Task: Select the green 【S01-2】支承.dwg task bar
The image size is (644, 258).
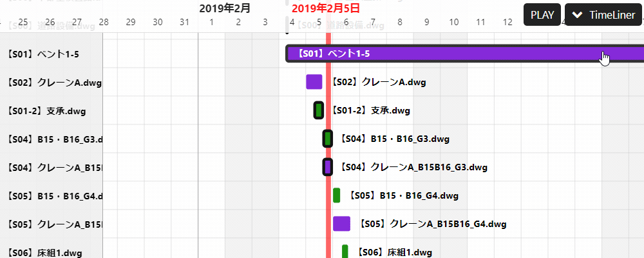Action: (x=318, y=110)
